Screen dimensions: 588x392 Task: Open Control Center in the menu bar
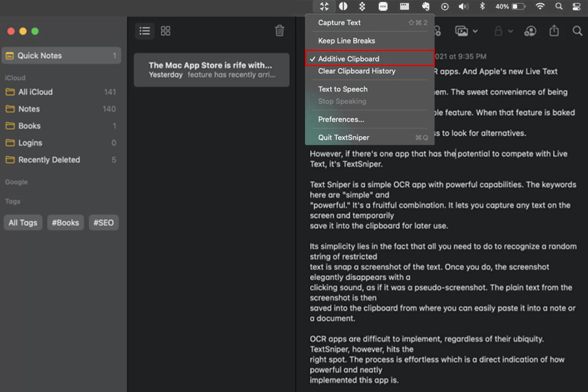(577, 6)
